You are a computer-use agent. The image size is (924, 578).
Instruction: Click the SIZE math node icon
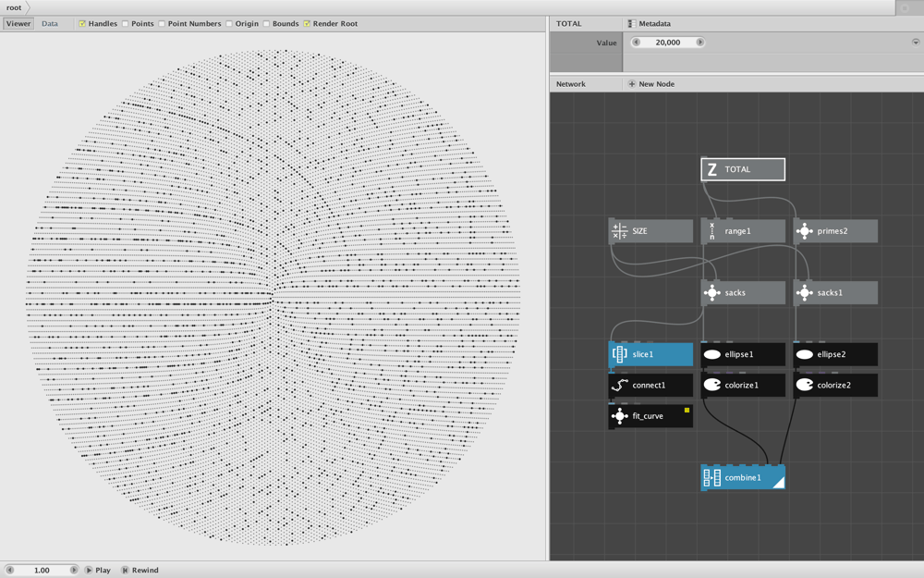pyautogui.click(x=619, y=231)
